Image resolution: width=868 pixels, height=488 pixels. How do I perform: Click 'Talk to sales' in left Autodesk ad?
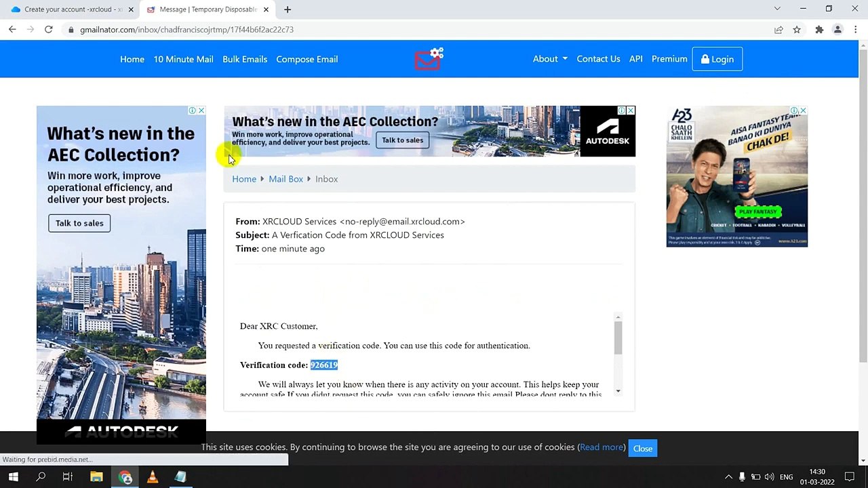[79, 223]
